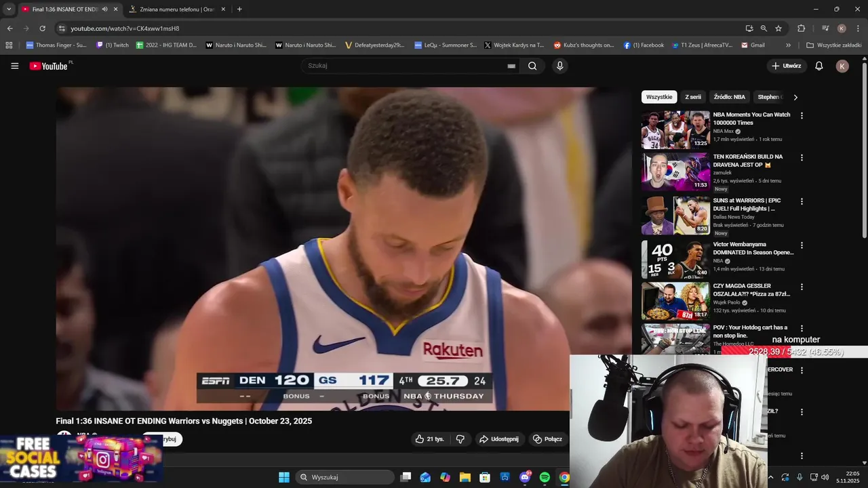Open the YouTube hamburger guide menu
868x488 pixels.
click(15, 66)
